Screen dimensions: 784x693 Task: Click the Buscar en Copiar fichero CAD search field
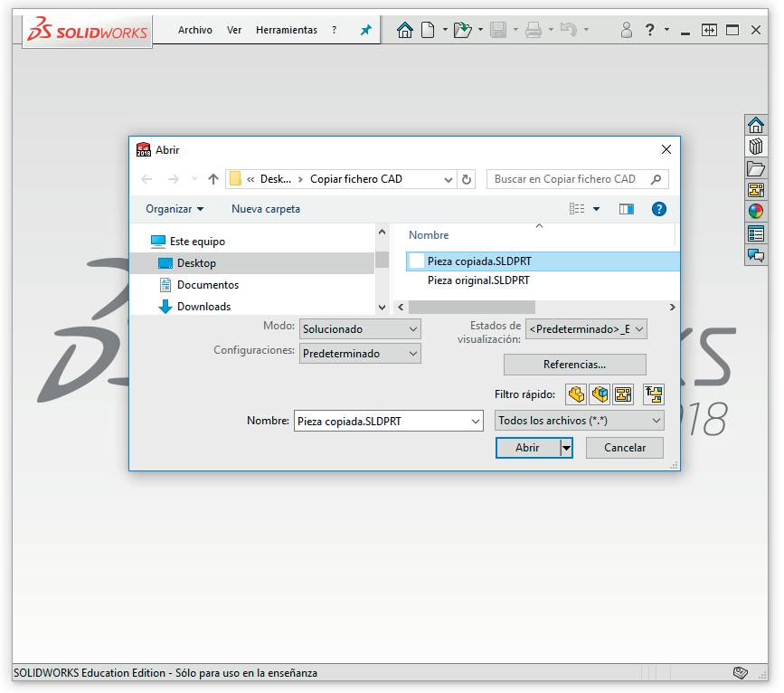pyautogui.click(x=577, y=179)
